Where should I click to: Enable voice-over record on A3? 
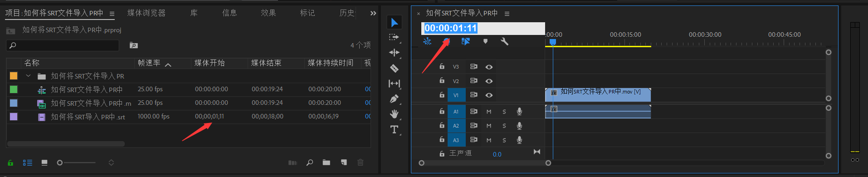pyautogui.click(x=519, y=140)
